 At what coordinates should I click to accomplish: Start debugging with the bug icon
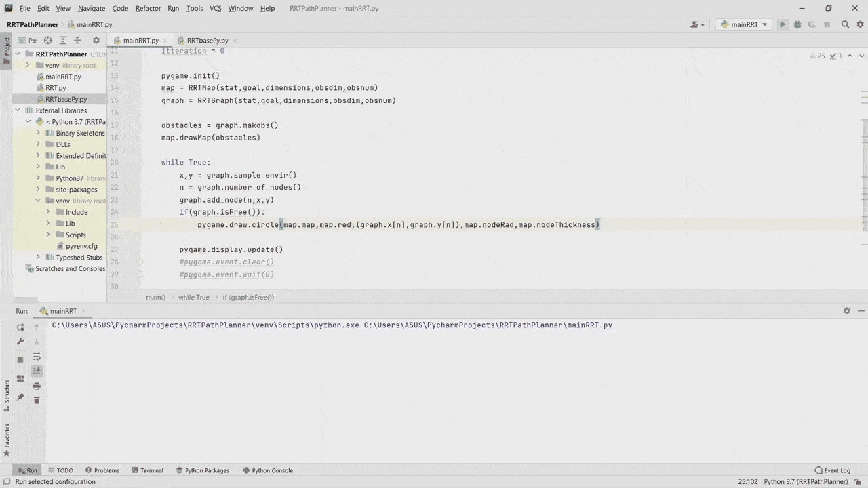[797, 24]
